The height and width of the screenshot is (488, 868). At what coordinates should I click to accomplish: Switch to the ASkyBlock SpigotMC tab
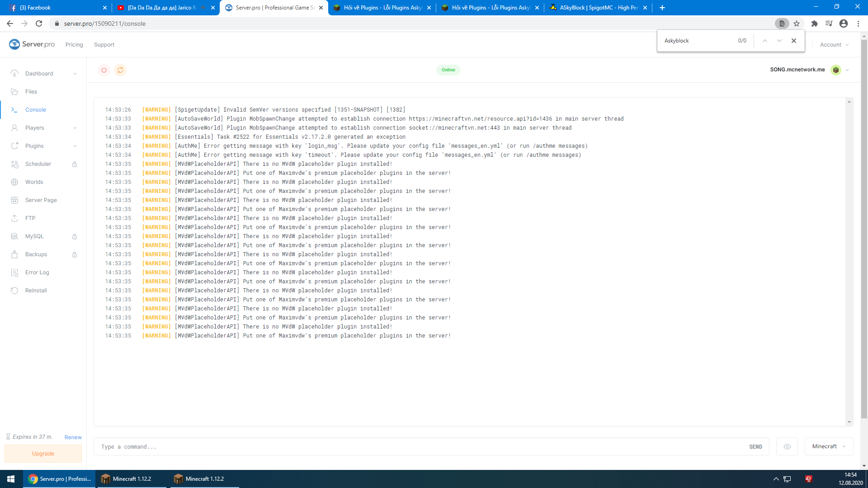coord(597,8)
